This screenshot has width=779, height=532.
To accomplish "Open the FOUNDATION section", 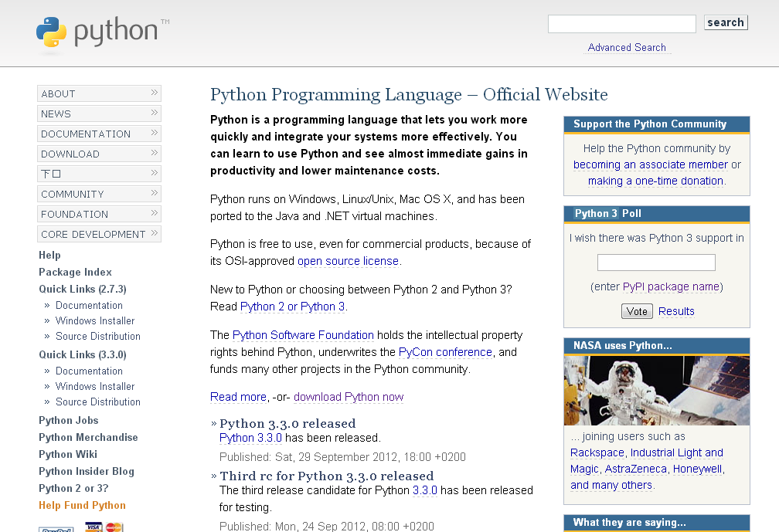I will (100, 214).
